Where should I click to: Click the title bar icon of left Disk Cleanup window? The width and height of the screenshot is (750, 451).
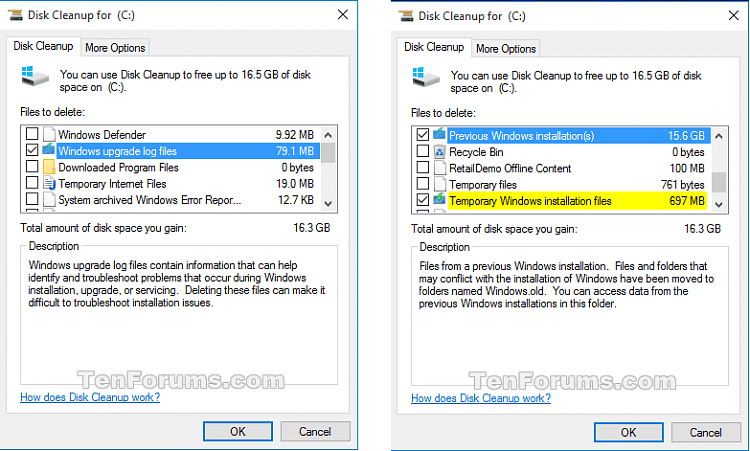pyautogui.click(x=15, y=15)
